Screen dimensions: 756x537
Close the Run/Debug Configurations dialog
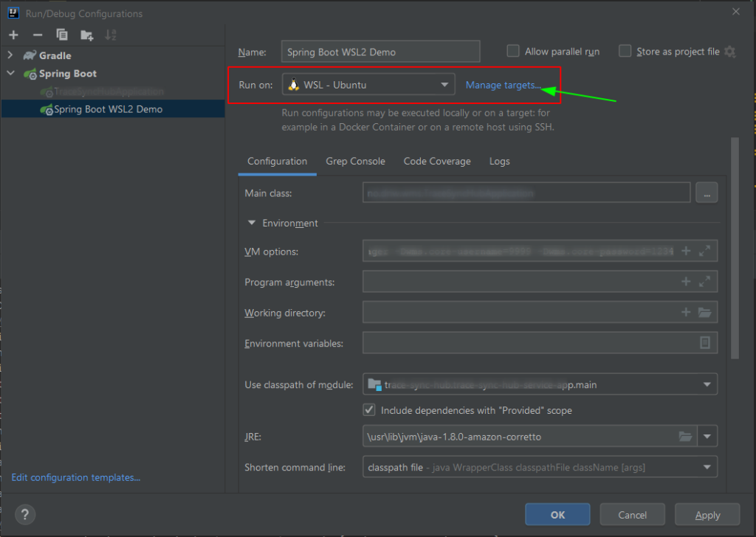[736, 12]
